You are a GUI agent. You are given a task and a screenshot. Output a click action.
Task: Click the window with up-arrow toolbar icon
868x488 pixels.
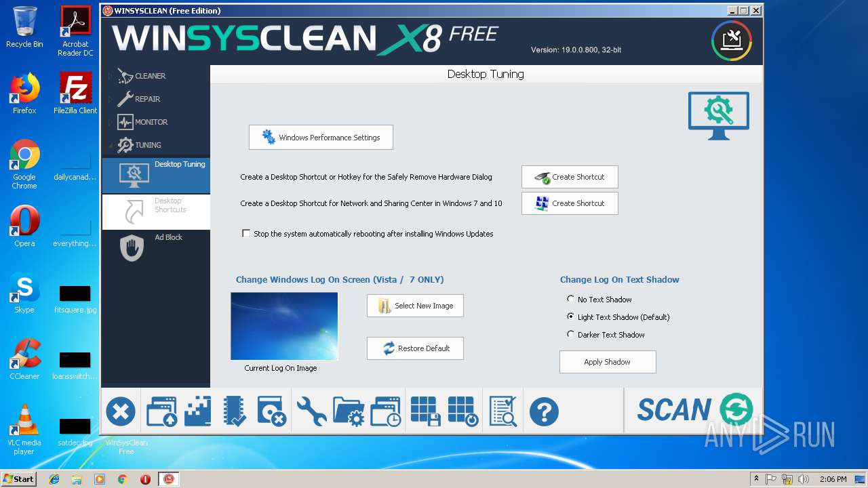point(161,411)
